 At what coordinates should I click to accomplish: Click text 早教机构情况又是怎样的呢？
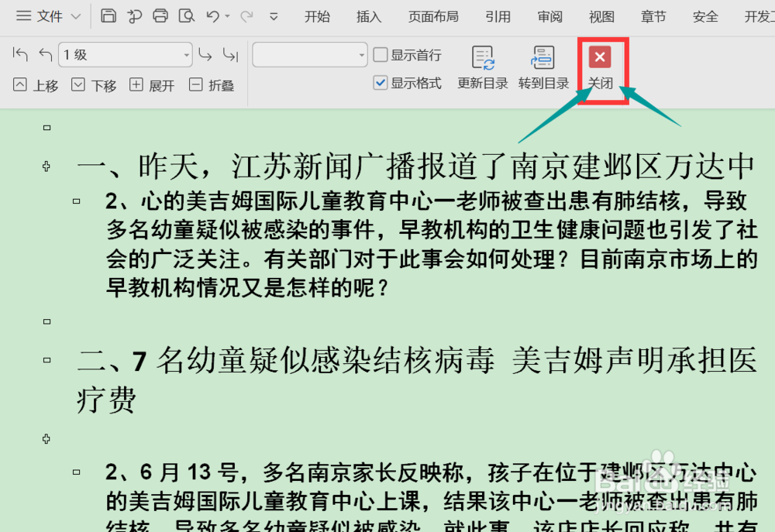coord(248,288)
